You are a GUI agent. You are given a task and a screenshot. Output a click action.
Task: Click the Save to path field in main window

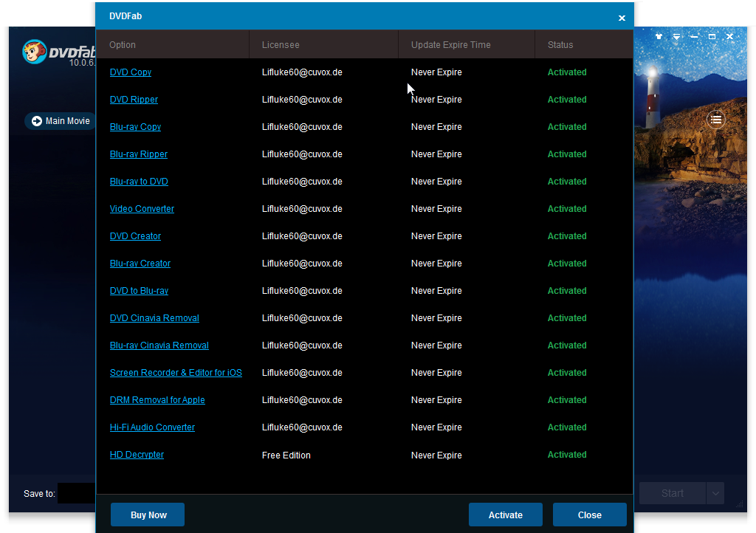(76, 493)
